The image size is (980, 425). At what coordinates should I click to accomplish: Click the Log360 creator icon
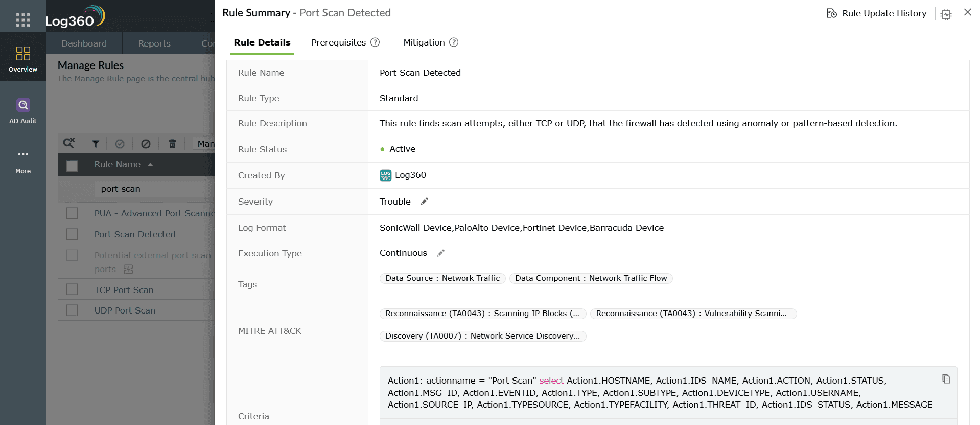[x=386, y=175]
